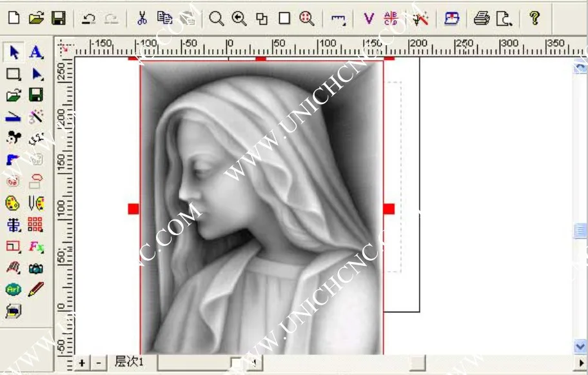588x375 pixels.
Task: Open the alignment tool icon
Action: coord(13,225)
